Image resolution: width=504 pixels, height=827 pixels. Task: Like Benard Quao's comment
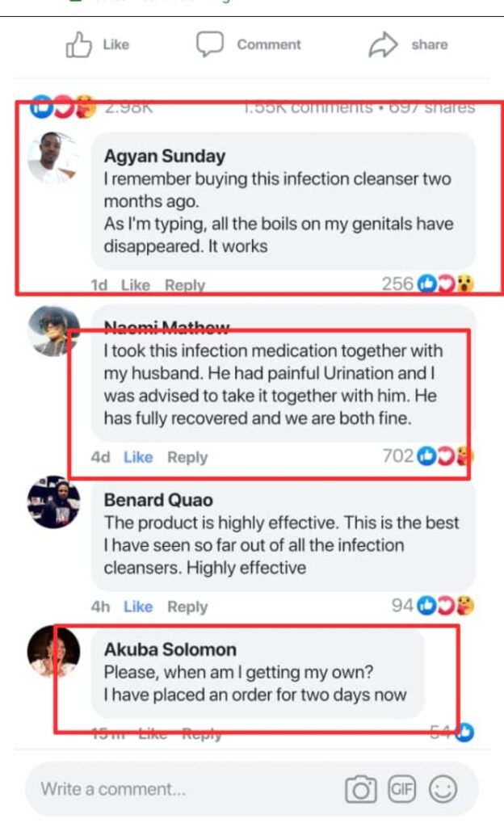coord(138,607)
